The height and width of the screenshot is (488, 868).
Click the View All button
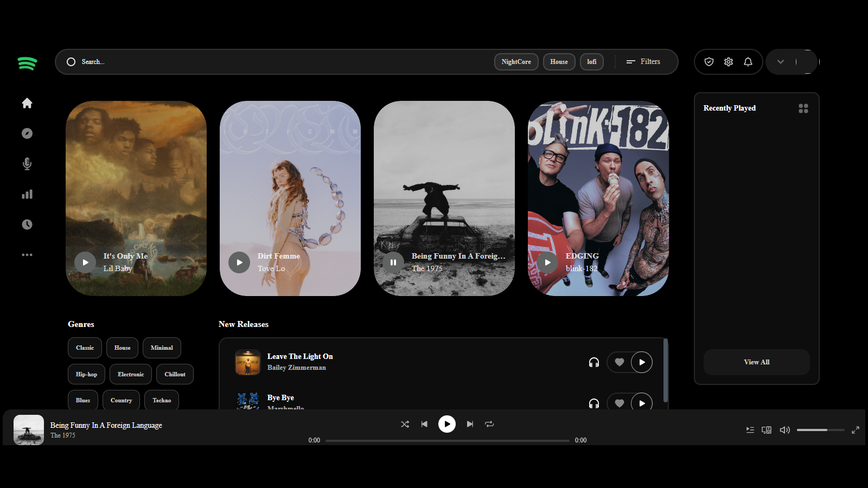(756, 362)
